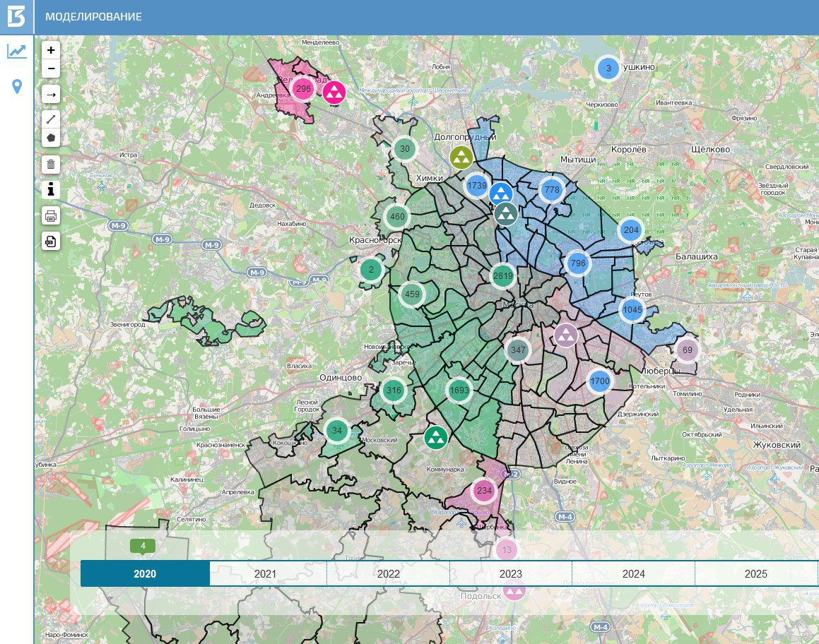Expand the blue cluster marker 1700
This screenshot has height=644, width=819.
tap(600, 381)
